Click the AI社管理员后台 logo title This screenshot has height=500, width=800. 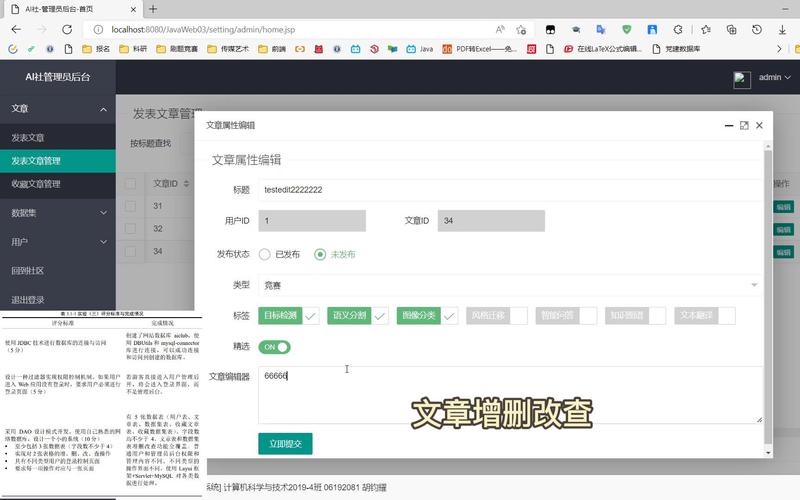[x=58, y=77]
